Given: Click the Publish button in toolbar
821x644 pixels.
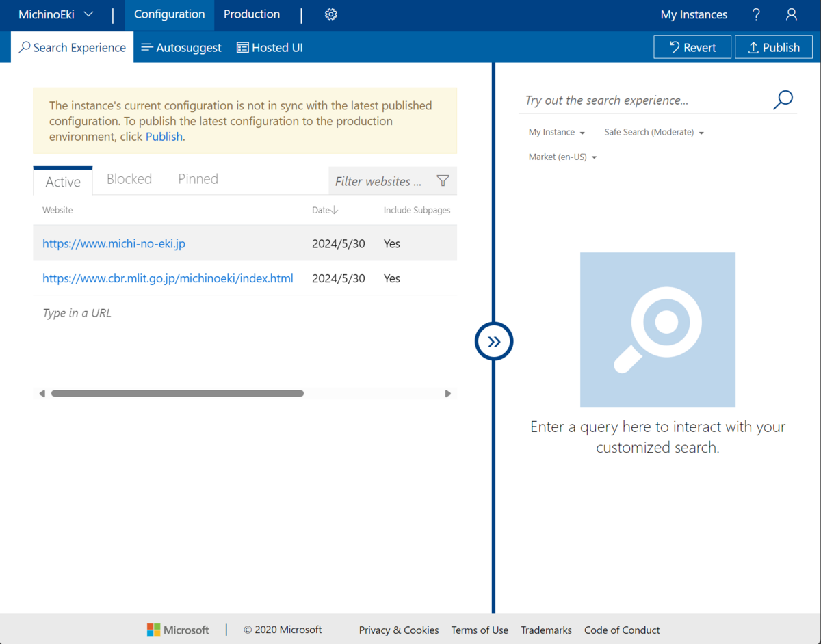Looking at the screenshot, I should 773,47.
